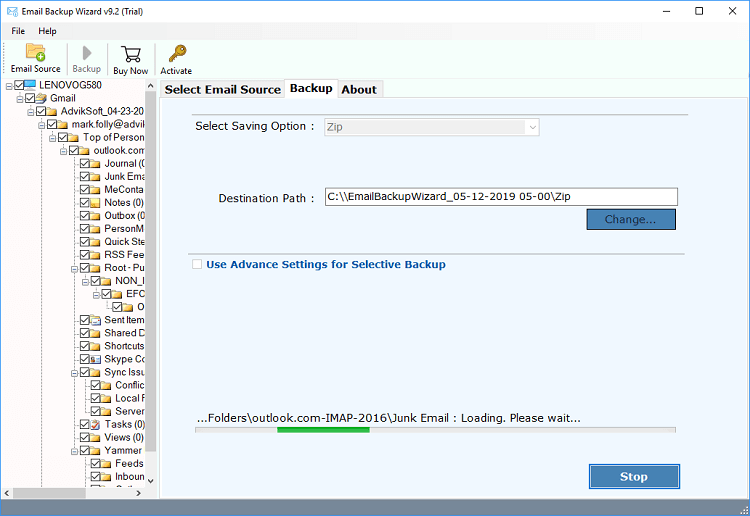Click the Sent Items folder icon
The image size is (750, 516).
click(95, 320)
